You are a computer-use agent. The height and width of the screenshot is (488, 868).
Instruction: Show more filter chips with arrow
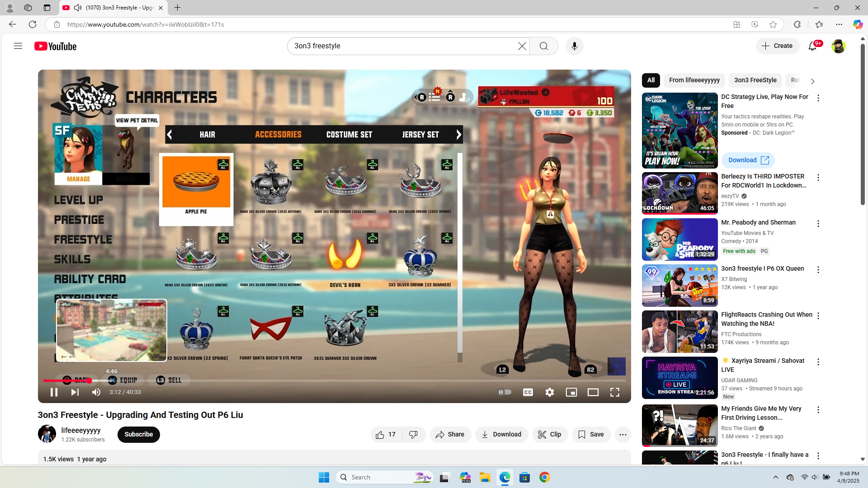click(x=812, y=81)
